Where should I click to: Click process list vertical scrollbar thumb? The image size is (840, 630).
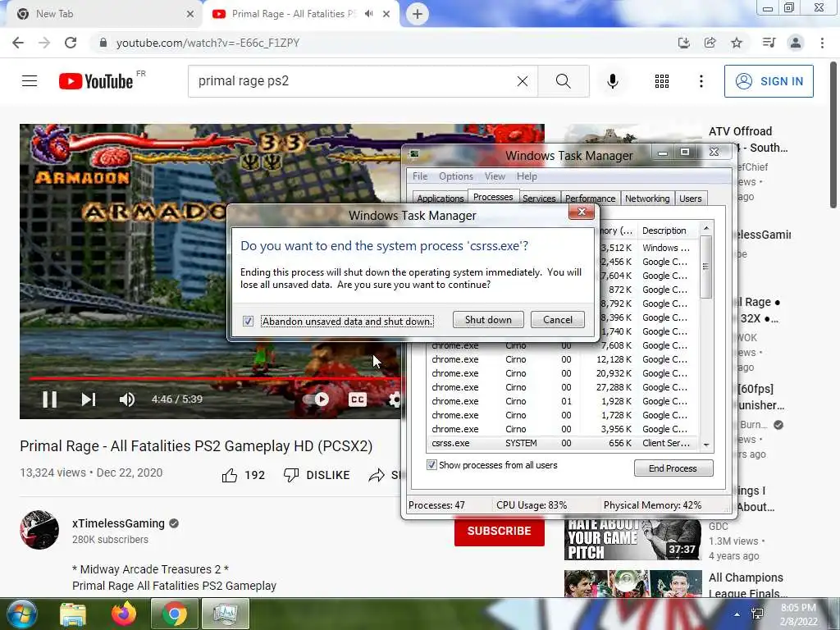click(x=705, y=267)
